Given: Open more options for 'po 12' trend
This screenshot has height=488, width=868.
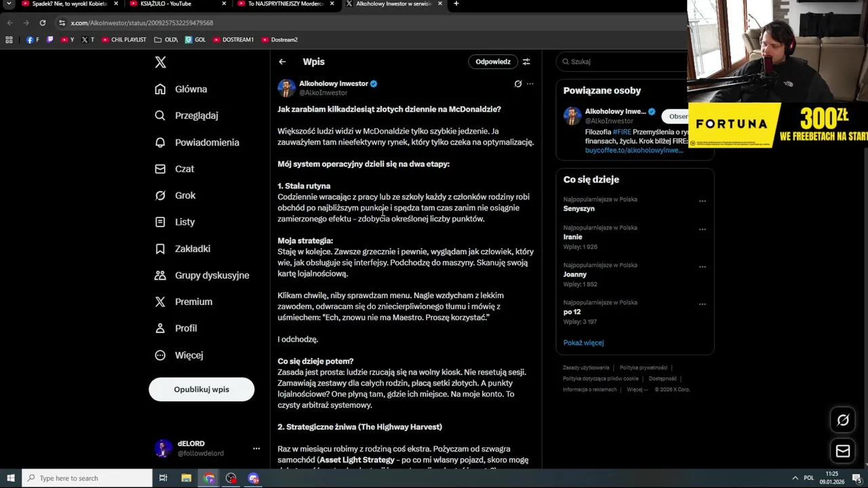Looking at the screenshot, I should (x=703, y=304).
